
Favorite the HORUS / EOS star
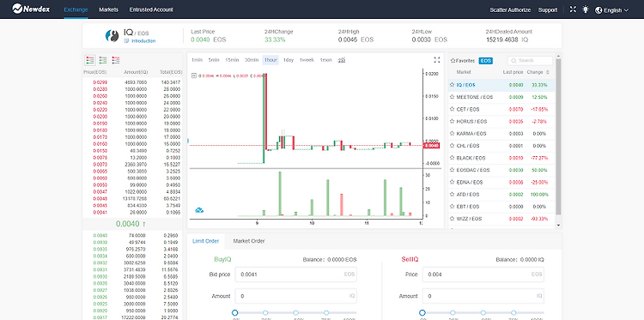click(453, 122)
